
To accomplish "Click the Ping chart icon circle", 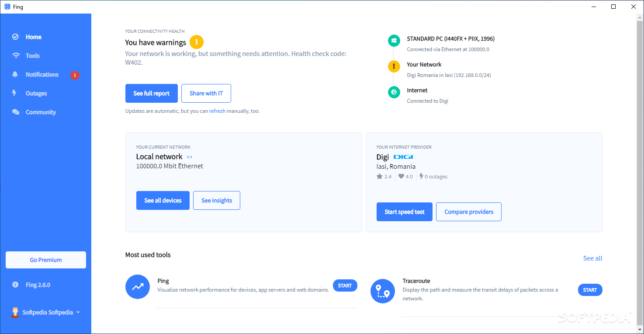I will (138, 287).
